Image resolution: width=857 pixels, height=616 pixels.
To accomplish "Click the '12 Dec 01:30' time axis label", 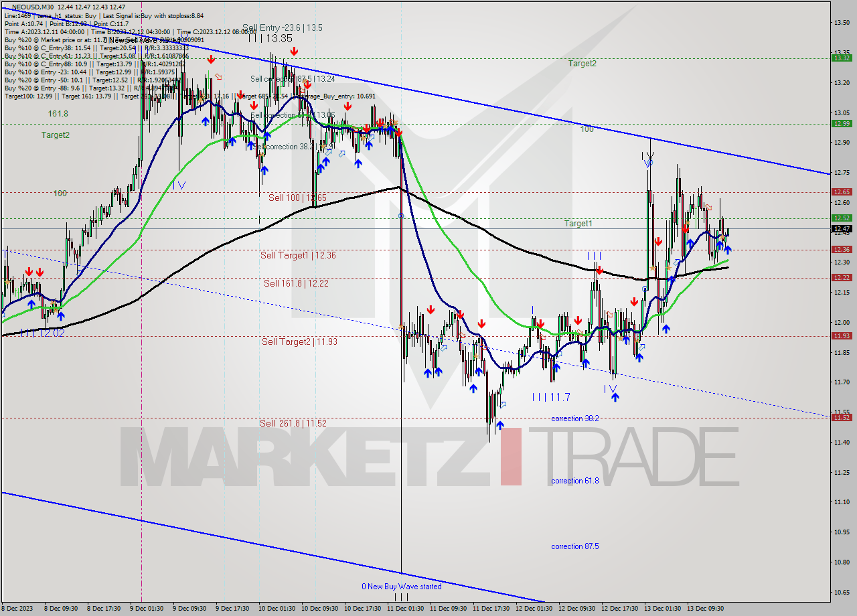I will click(533, 609).
